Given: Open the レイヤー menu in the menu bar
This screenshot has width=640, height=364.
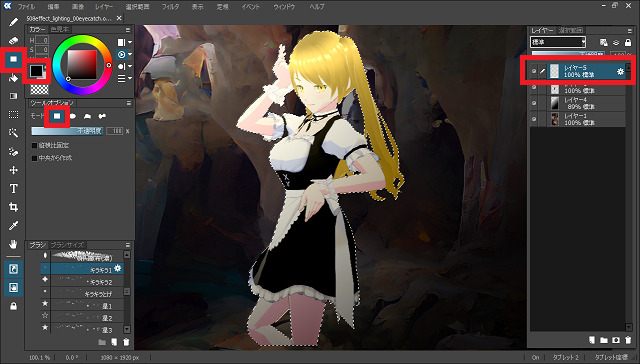Looking at the screenshot, I should point(104,7).
